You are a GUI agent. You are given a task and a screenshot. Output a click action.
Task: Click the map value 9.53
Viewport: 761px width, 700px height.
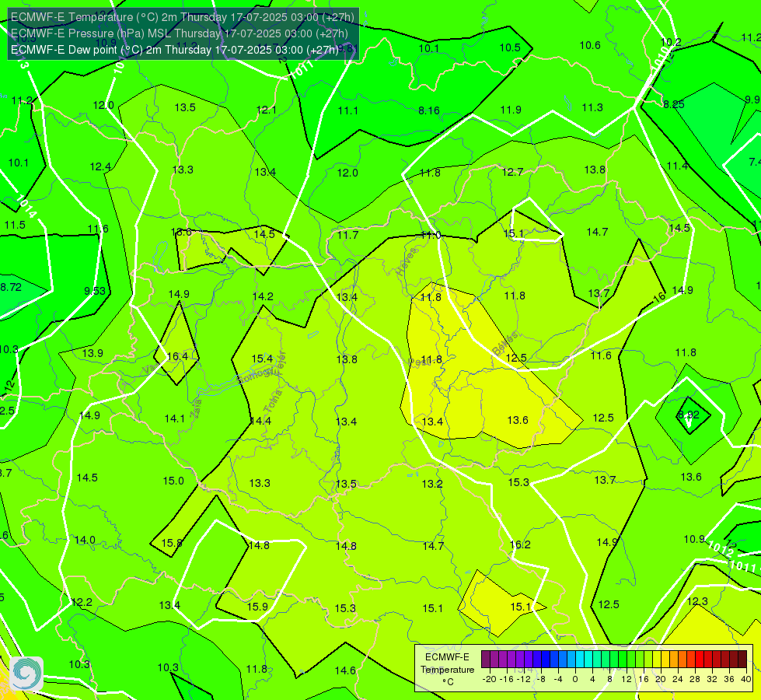coord(95,291)
